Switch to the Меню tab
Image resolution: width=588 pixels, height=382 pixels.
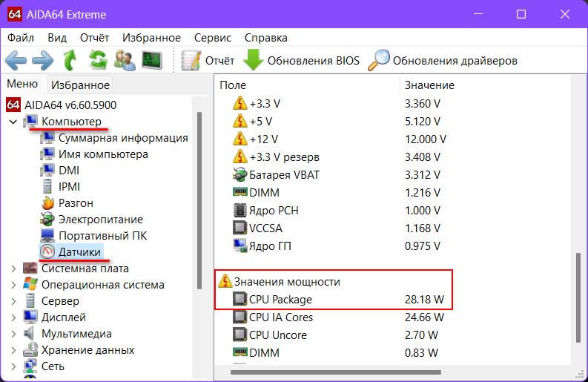point(22,84)
